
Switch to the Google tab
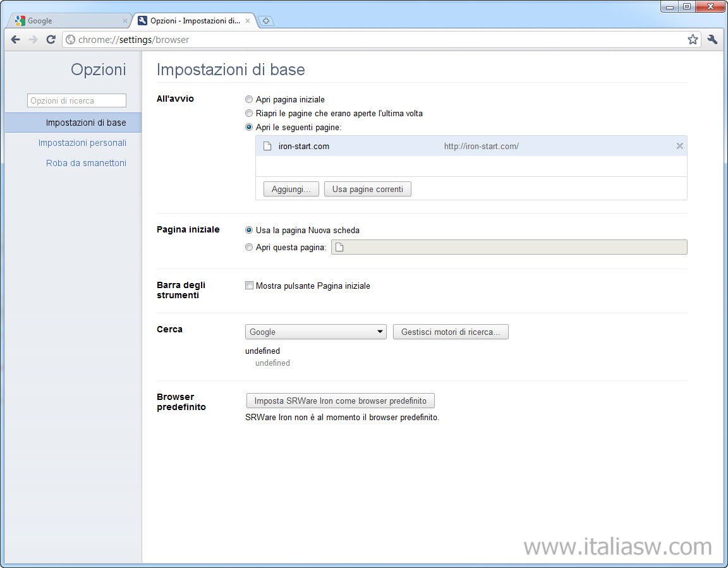[x=70, y=21]
